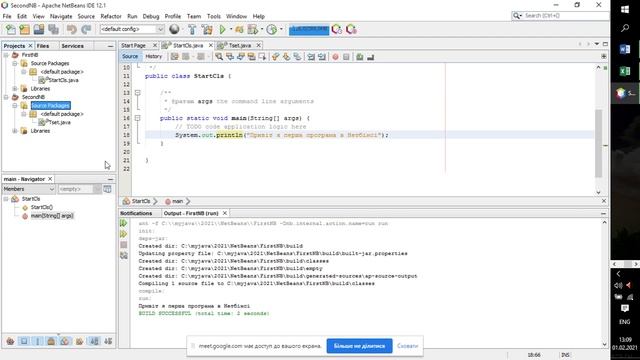
Task: Expand Libraries under FirstNB project
Action: tap(15, 89)
